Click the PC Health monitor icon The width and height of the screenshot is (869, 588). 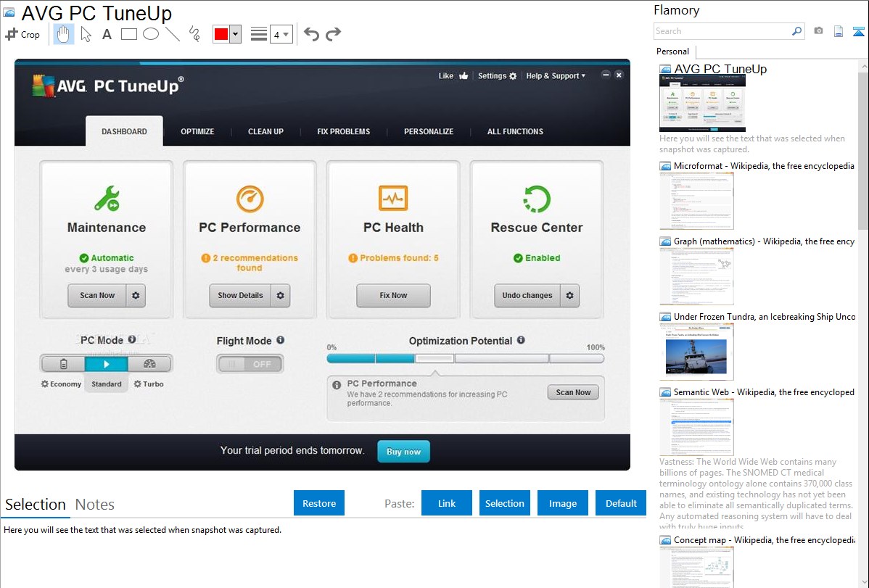393,199
